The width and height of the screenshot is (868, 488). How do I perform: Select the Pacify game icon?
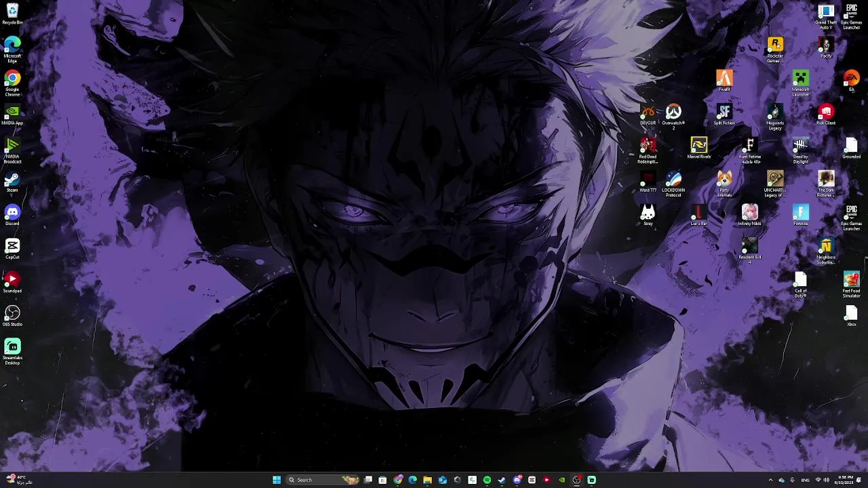(826, 47)
